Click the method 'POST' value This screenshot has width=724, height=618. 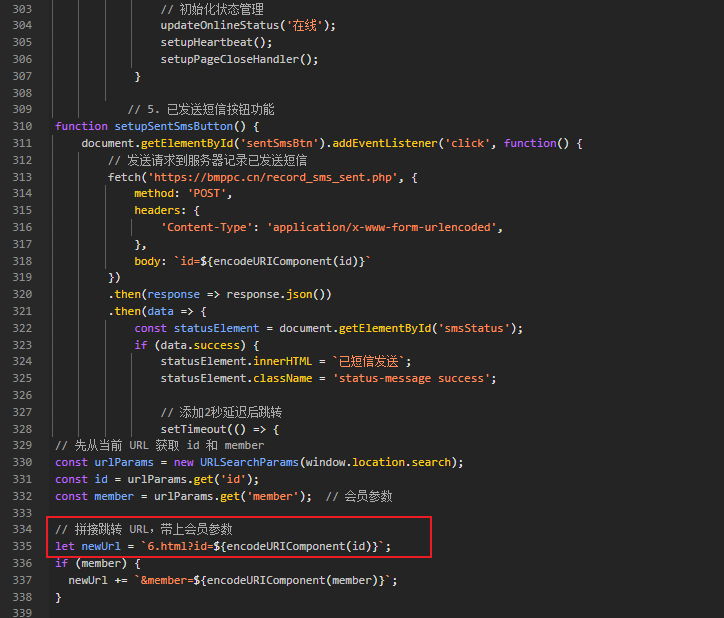[x=206, y=194]
